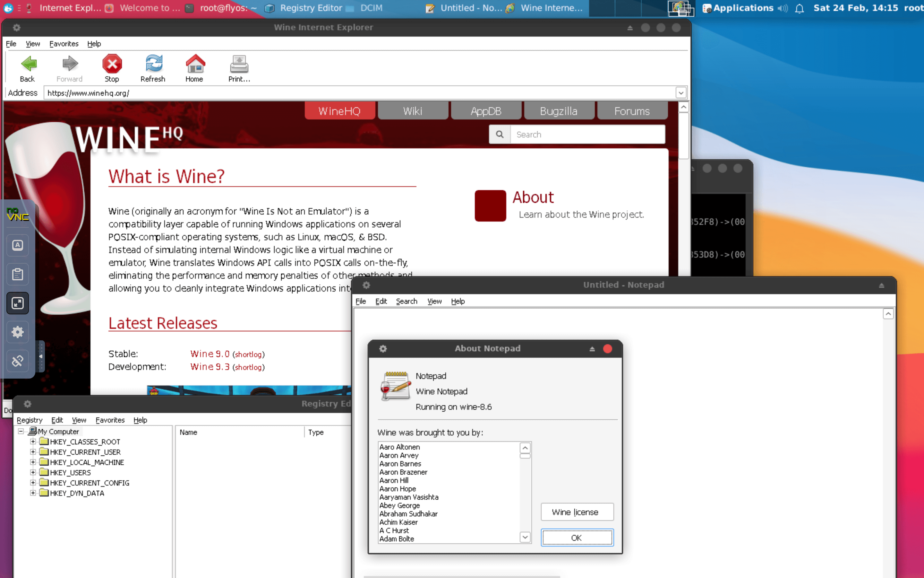Expand HKEY_CLASSES_ROOT in Registry Editor
Viewport: 924px width, 578px height.
[33, 442]
